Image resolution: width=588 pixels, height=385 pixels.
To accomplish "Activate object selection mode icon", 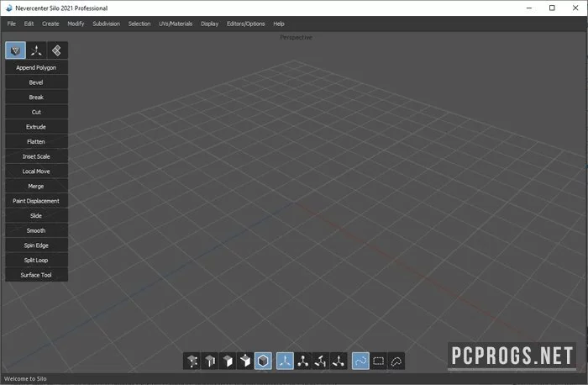I will tap(263, 361).
